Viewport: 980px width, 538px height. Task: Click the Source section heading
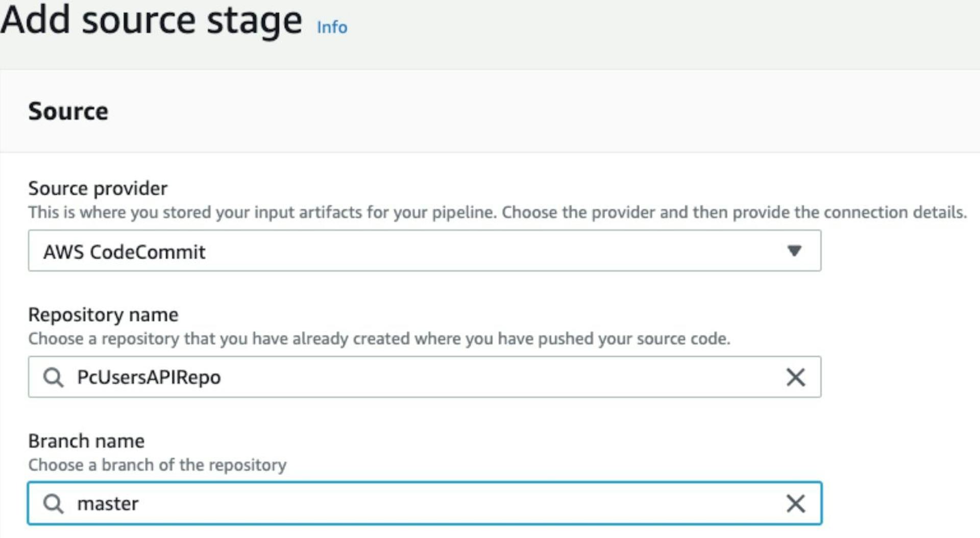tap(68, 111)
